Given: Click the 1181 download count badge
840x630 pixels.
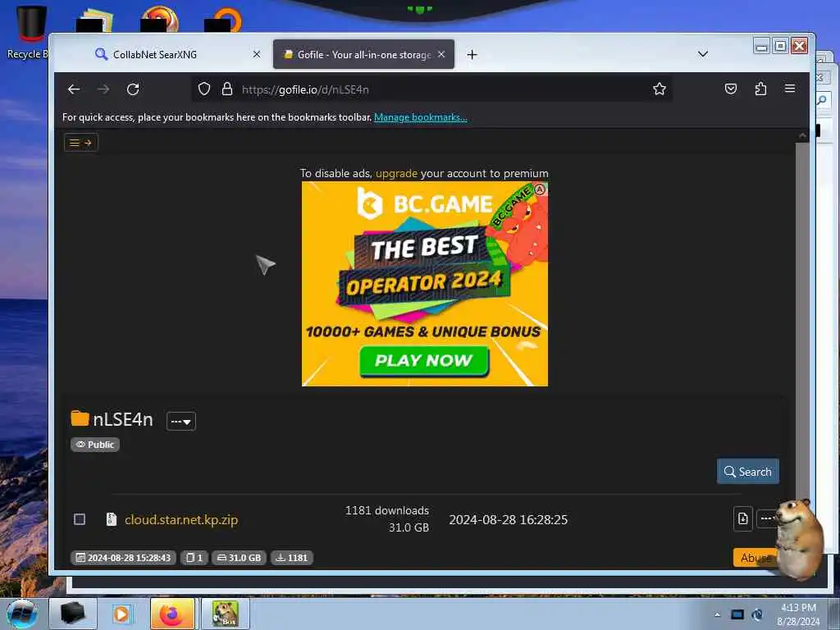Looking at the screenshot, I should (291, 558).
